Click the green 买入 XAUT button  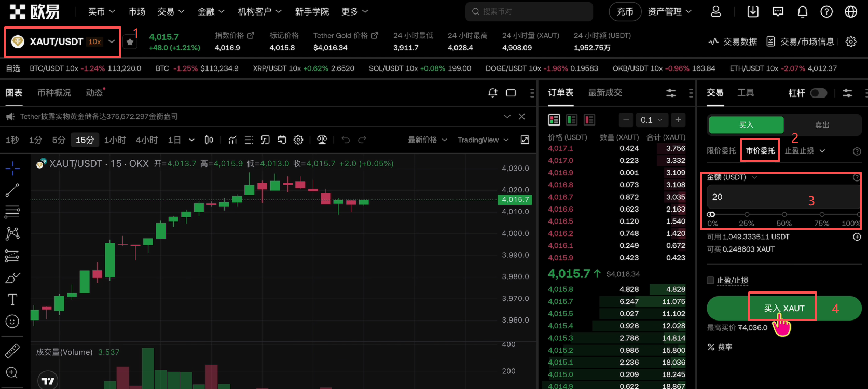coord(783,308)
